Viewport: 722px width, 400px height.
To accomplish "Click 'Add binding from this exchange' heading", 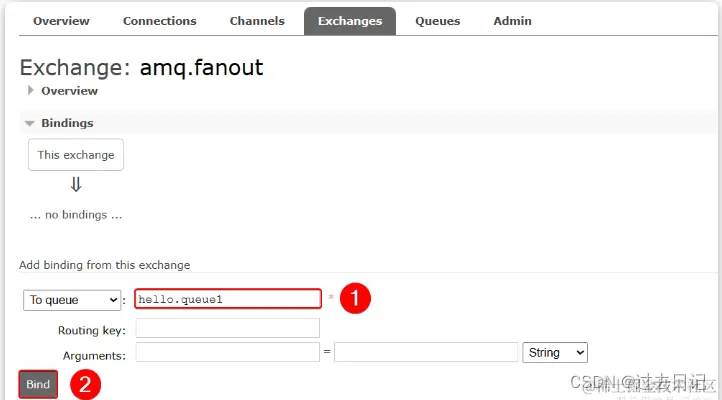I will coord(105,265).
